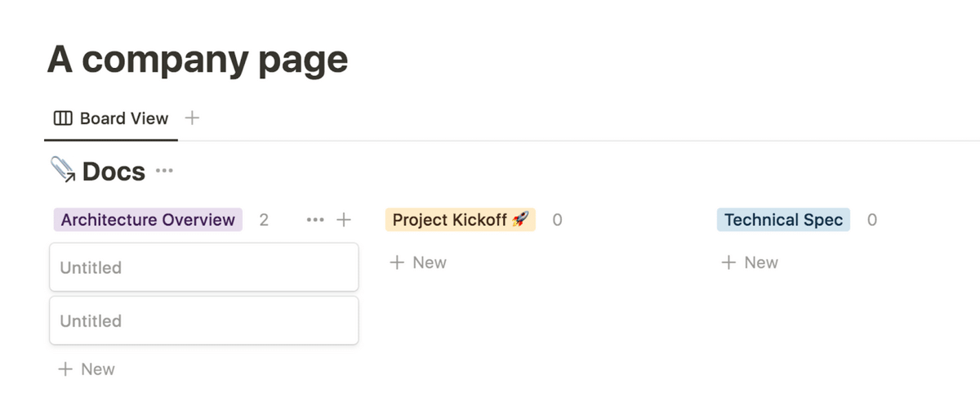Click the Docs paperclip link icon
Screen dimensions: 980x416
pos(63,170)
